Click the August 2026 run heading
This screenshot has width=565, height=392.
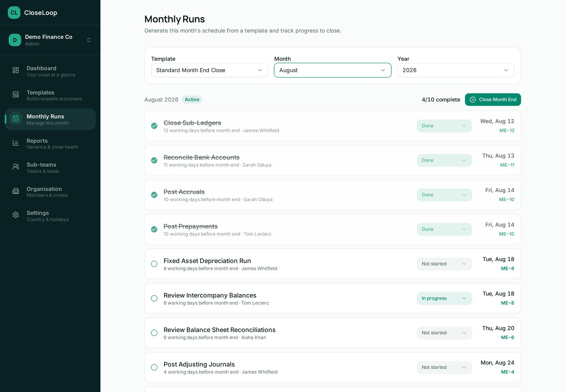coord(161,100)
